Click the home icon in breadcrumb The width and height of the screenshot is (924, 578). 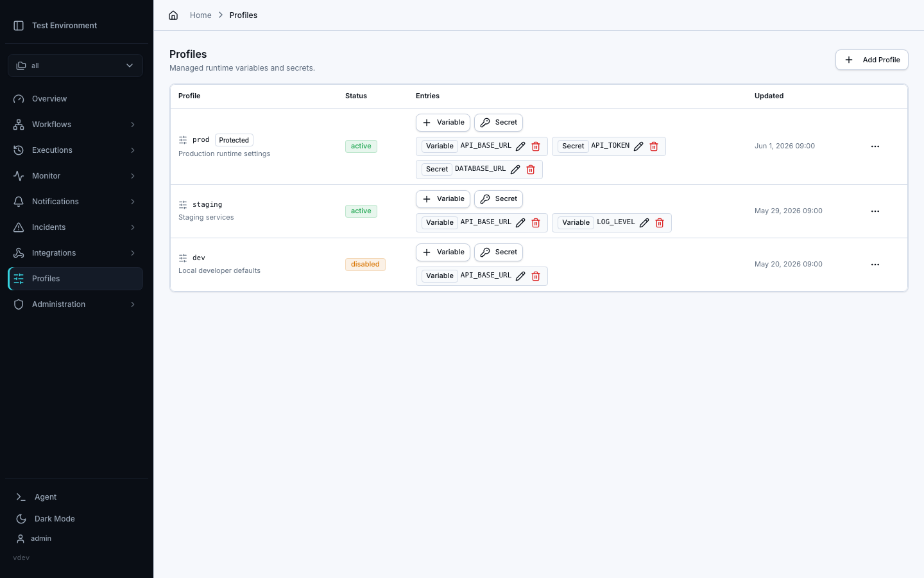[x=173, y=15]
